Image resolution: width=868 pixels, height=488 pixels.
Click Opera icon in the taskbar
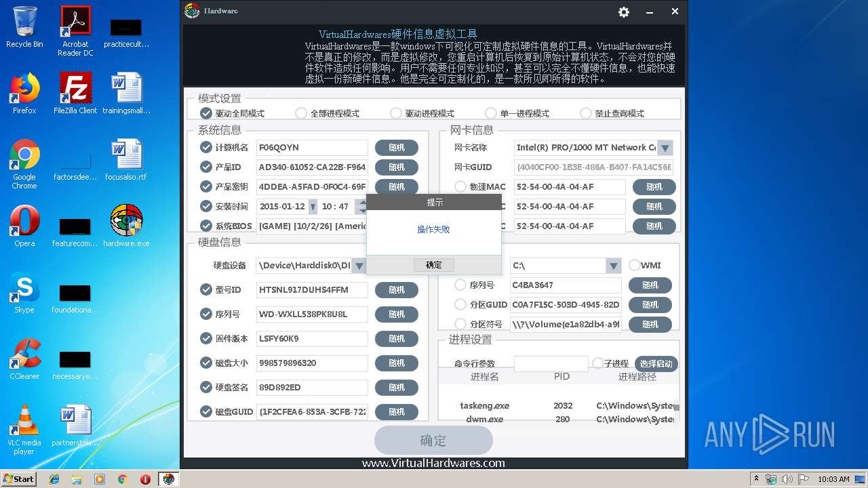click(145, 479)
